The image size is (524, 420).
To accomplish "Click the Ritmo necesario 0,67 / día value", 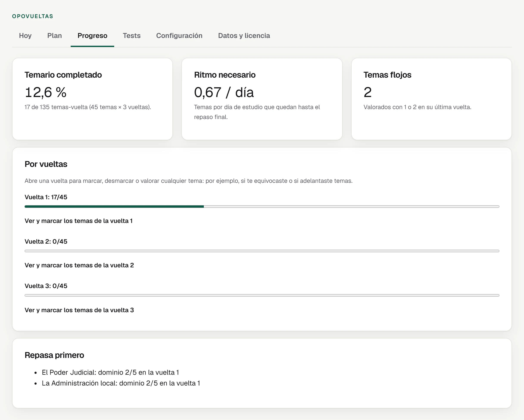I will (x=224, y=92).
